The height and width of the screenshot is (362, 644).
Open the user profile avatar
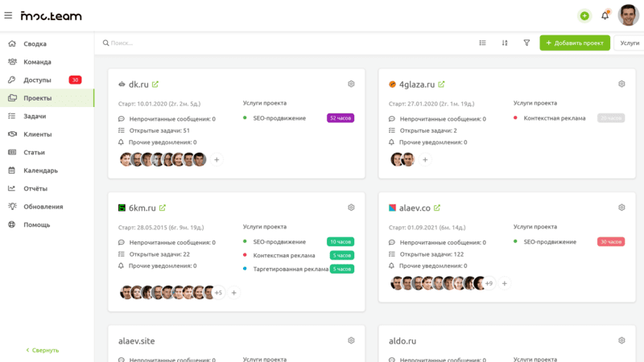click(629, 15)
